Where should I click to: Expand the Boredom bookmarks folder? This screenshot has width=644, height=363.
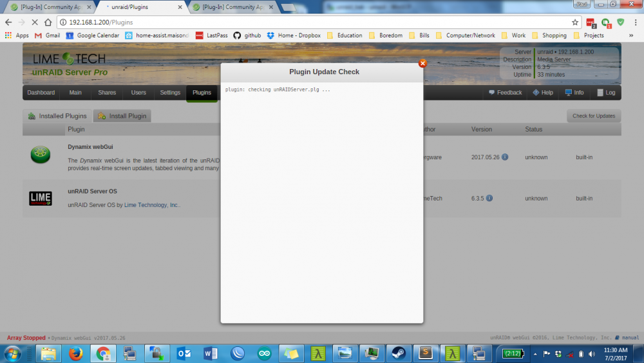pyautogui.click(x=386, y=35)
